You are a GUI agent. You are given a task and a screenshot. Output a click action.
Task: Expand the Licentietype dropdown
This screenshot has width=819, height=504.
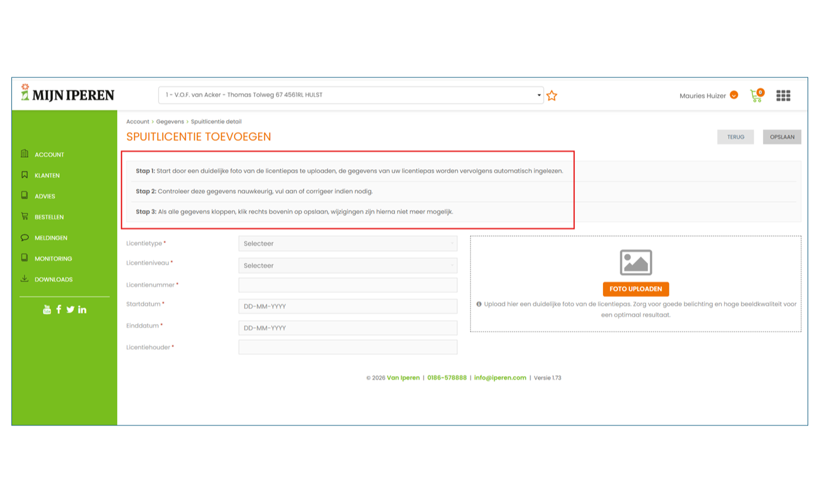[347, 244]
